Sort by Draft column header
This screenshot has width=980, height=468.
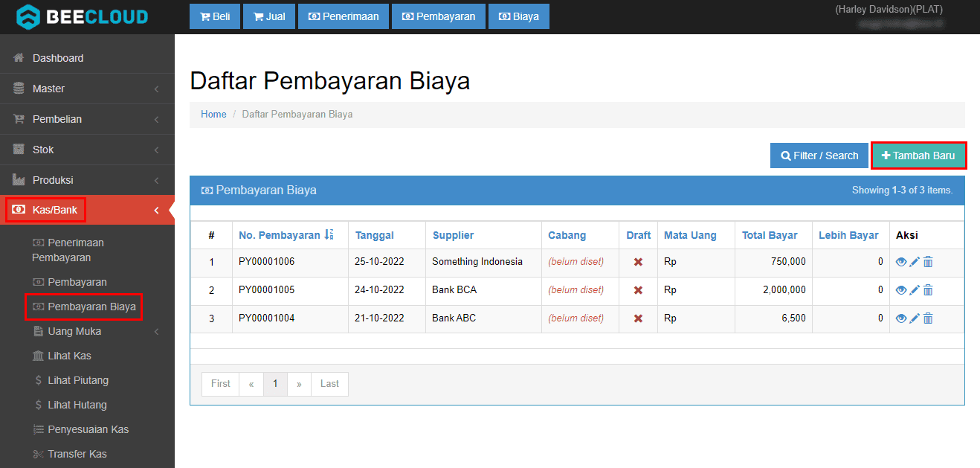point(638,235)
